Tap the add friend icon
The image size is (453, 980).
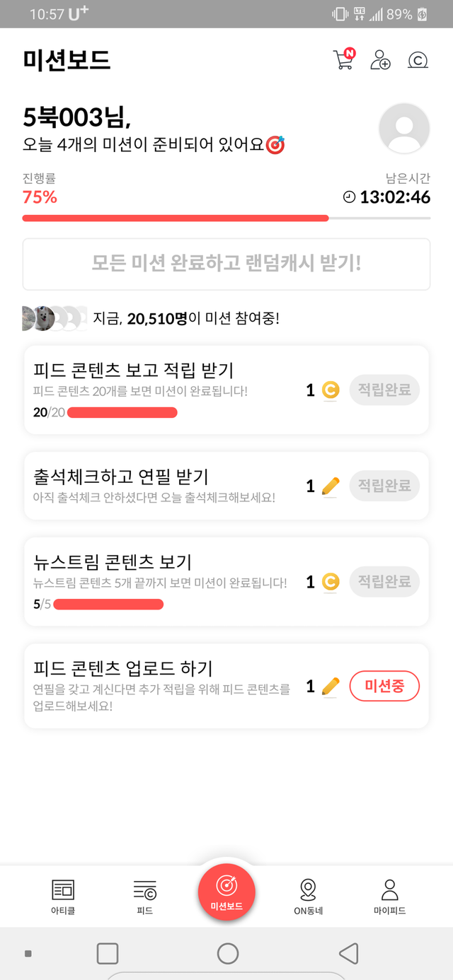point(380,60)
